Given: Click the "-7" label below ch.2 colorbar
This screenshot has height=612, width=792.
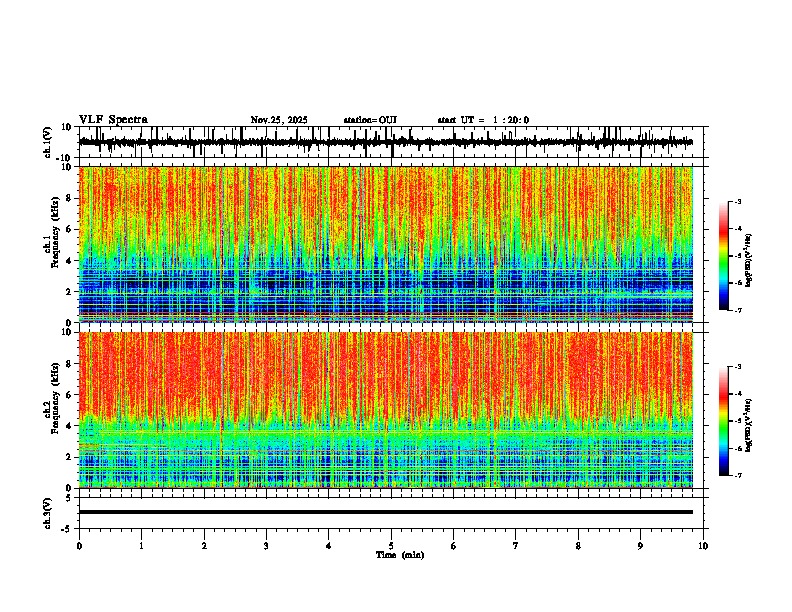Looking at the screenshot, I should pyautogui.click(x=738, y=476).
